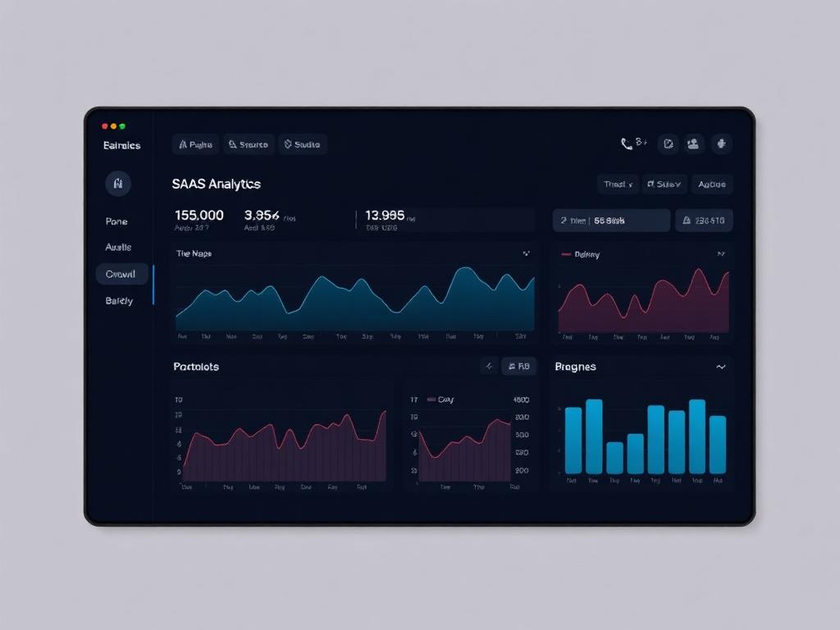The width and height of the screenshot is (840, 630).
Task: Click the 236.610 alert button
Action: tap(704, 220)
